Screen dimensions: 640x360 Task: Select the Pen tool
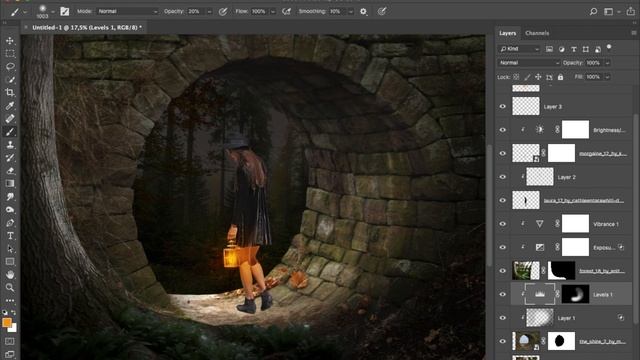pos(10,223)
